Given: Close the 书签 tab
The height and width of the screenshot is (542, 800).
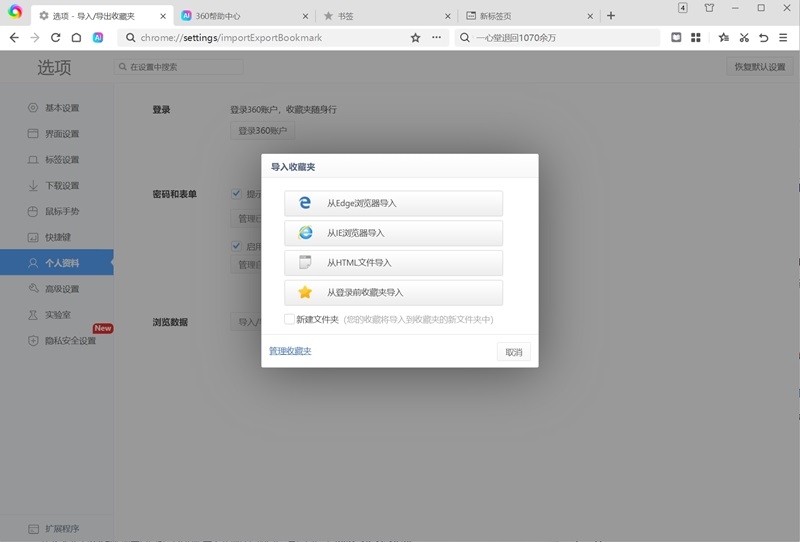Looking at the screenshot, I should point(447,16).
